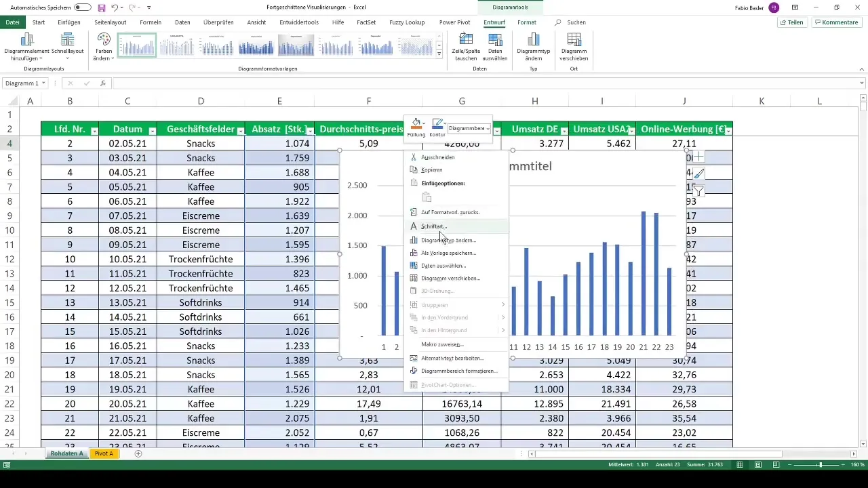Choose Kopieren from context menu
The image size is (868, 488).
tap(456, 170)
